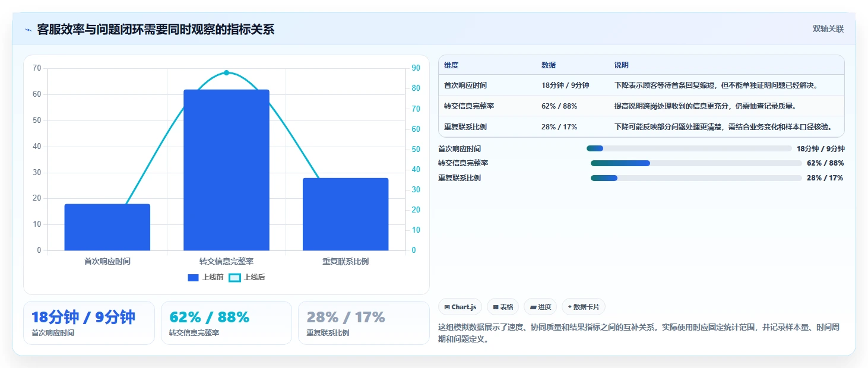Toggle the 上线前 legend swatch
The height and width of the screenshot is (368, 868).
[193, 277]
